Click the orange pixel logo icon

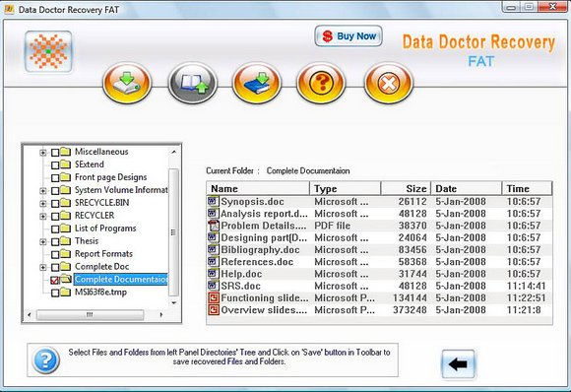coord(48,51)
